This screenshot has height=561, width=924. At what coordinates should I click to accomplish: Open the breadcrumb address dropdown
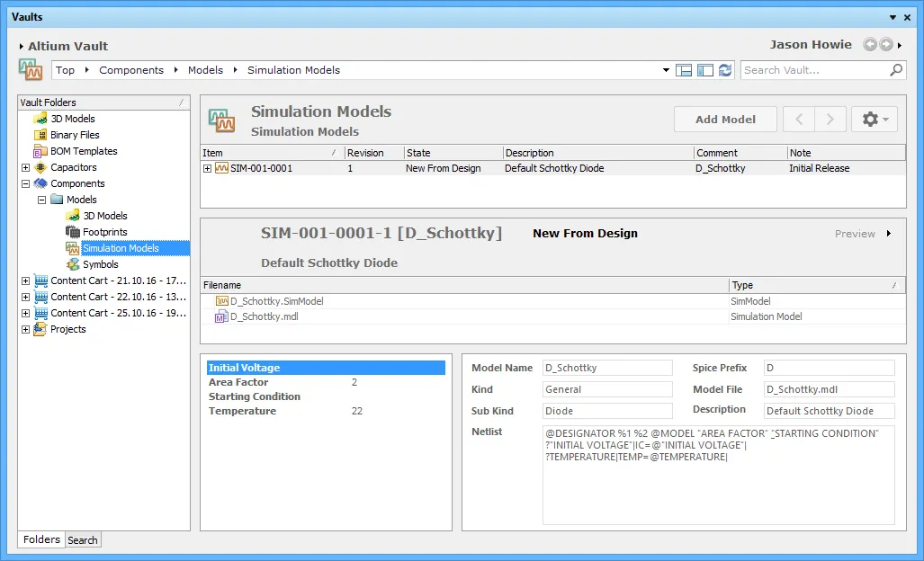pyautogui.click(x=666, y=70)
